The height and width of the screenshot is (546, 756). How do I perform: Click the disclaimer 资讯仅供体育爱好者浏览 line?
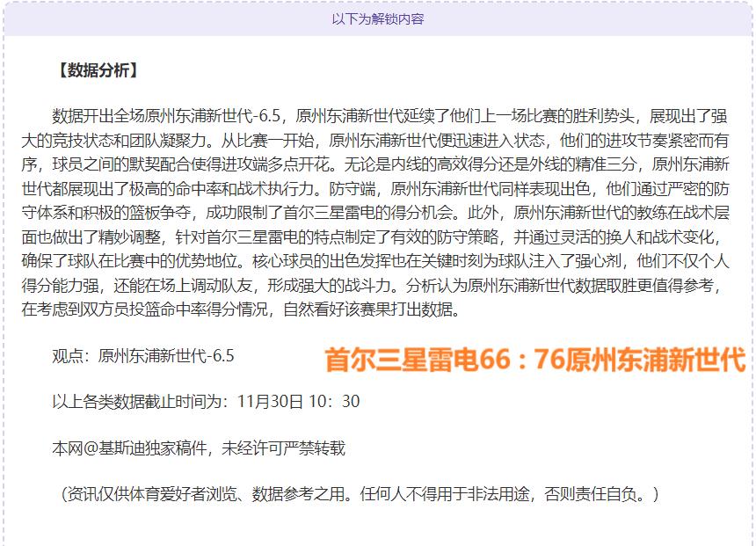click(x=356, y=494)
